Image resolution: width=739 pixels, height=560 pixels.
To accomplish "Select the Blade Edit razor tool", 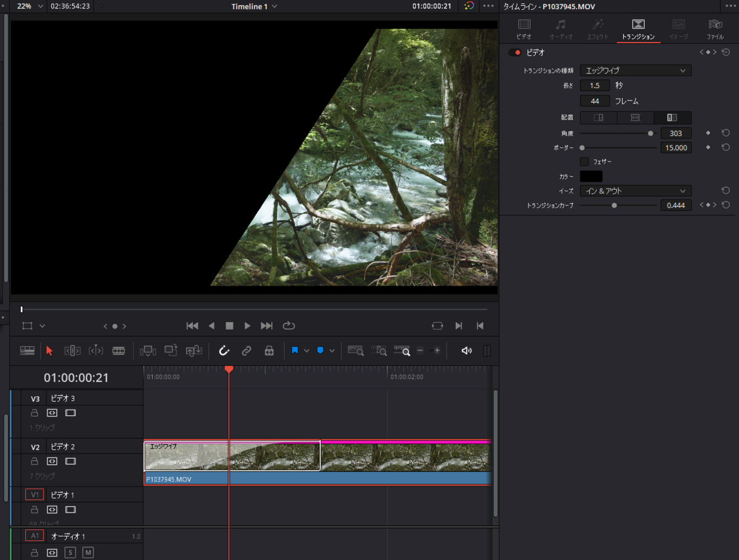I will pyautogui.click(x=119, y=351).
